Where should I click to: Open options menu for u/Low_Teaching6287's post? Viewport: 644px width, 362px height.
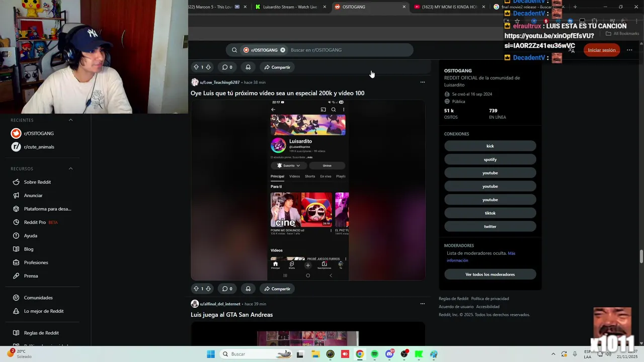click(x=423, y=82)
